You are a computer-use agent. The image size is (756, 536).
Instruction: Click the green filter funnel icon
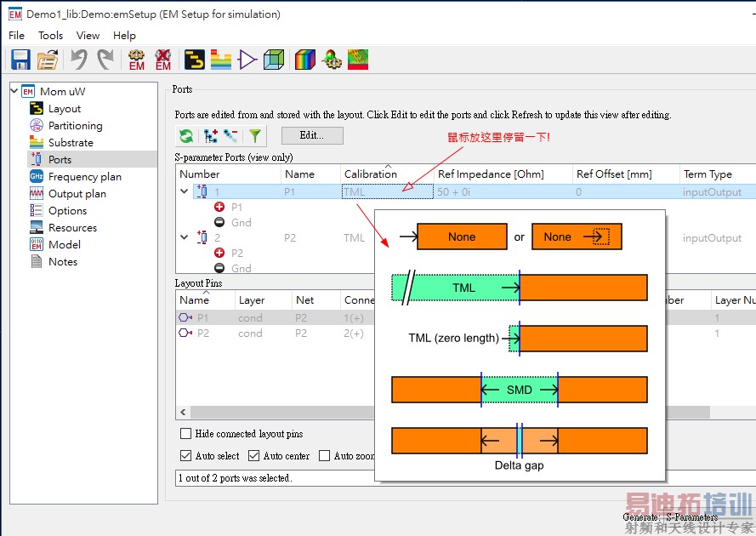click(x=255, y=136)
